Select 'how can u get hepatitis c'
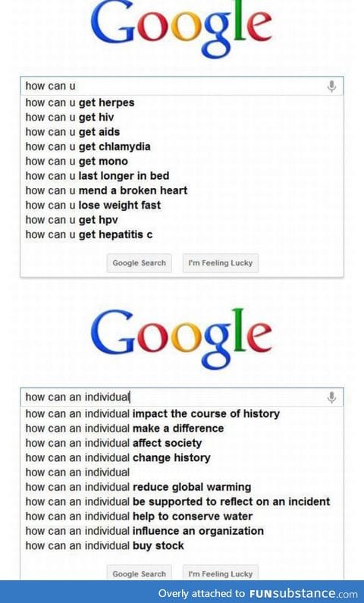 pyautogui.click(x=182, y=234)
